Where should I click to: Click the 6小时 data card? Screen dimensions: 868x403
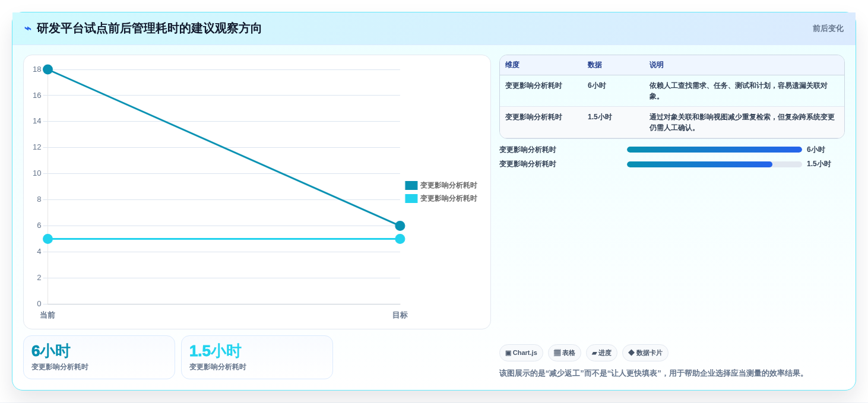99,357
